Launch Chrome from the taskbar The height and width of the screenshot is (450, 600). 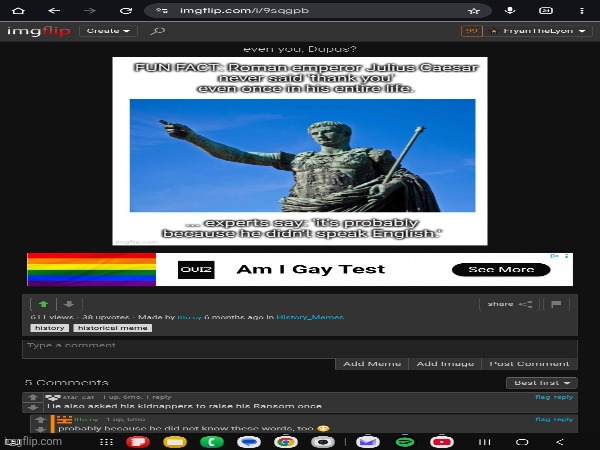pos(285,442)
